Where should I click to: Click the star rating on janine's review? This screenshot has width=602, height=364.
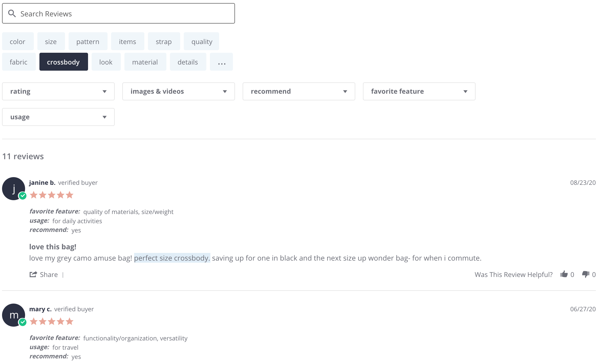click(51, 195)
